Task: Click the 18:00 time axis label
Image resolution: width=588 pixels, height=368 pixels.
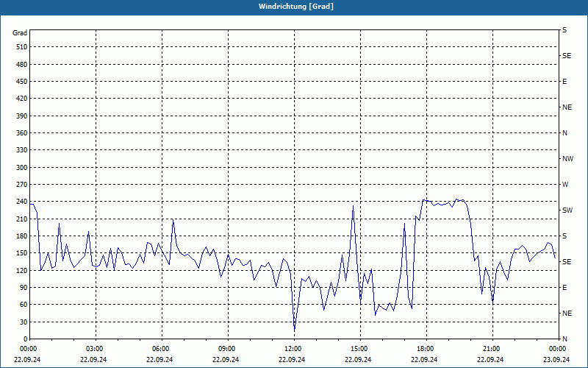Action: click(x=425, y=349)
